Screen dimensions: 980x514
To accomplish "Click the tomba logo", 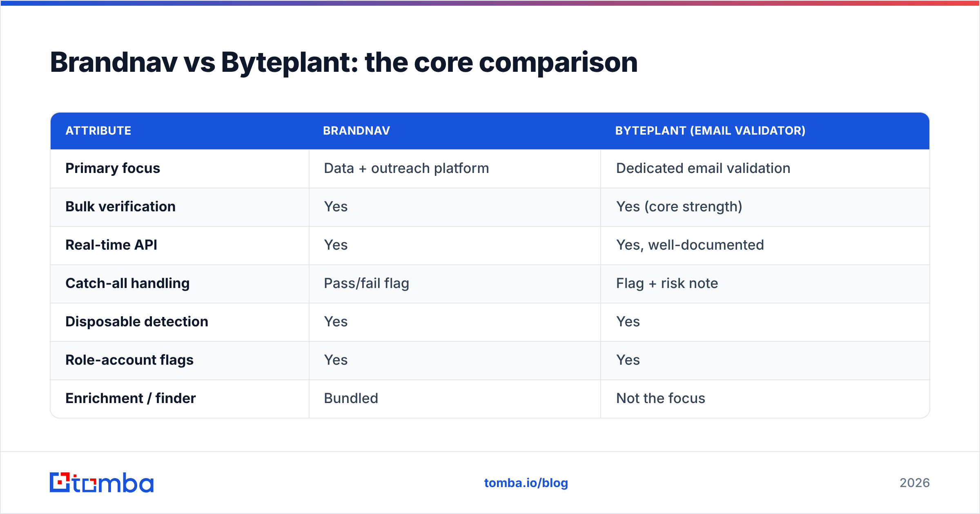I will click(x=102, y=483).
